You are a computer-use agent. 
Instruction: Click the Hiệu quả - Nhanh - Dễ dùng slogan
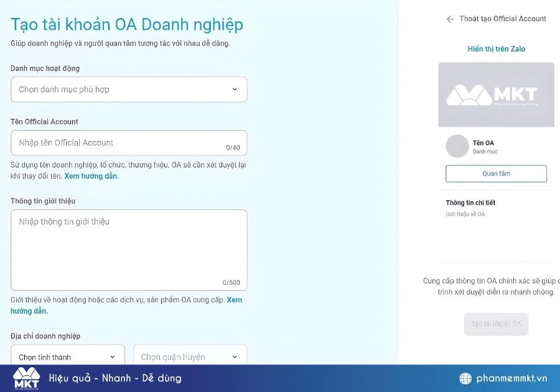(x=115, y=378)
